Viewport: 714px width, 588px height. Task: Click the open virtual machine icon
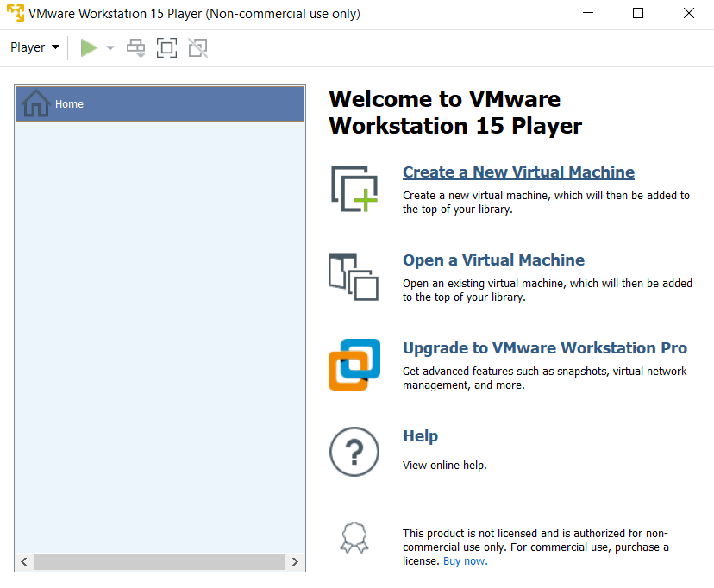[354, 277]
